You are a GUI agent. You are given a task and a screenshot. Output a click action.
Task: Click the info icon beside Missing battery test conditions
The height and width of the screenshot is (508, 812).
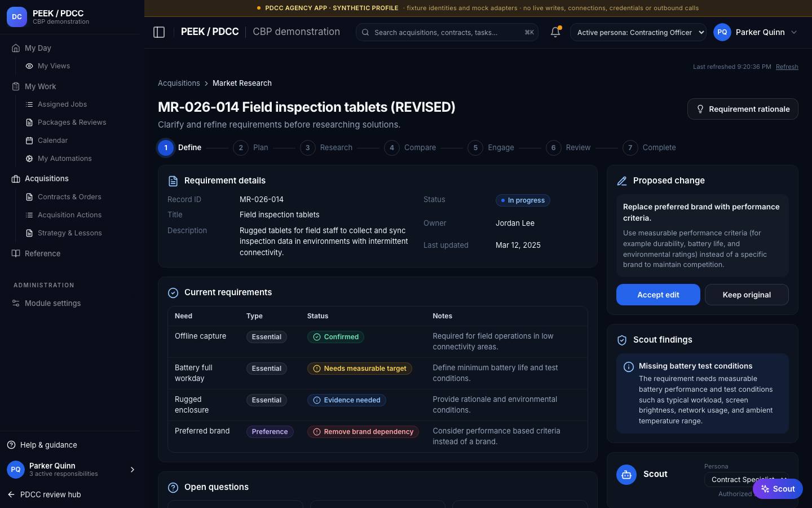pos(629,367)
